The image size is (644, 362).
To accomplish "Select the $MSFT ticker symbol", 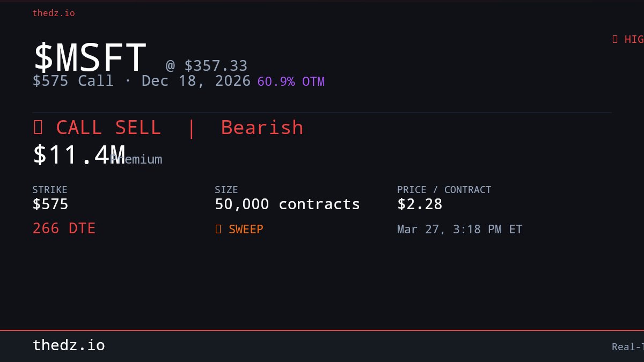I will 90,57.
